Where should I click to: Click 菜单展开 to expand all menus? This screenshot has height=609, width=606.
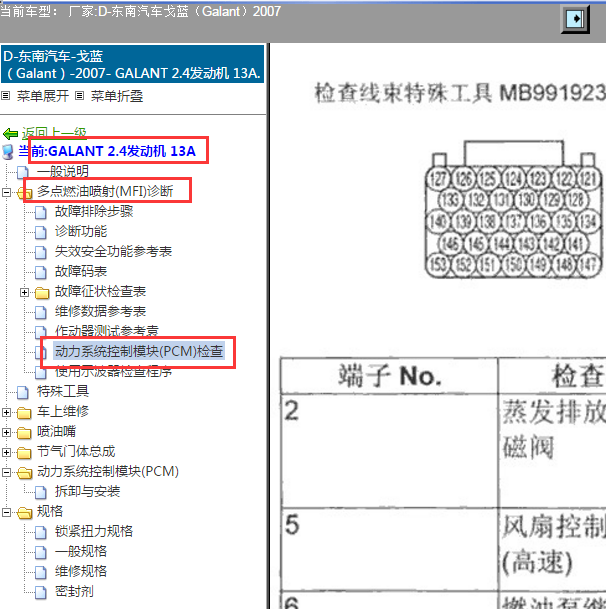point(43,96)
